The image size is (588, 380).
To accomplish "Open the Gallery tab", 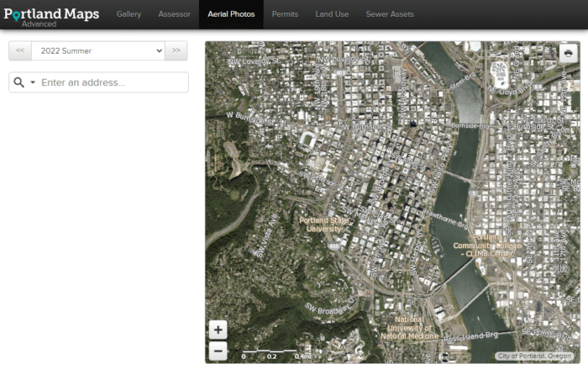I will (x=129, y=14).
